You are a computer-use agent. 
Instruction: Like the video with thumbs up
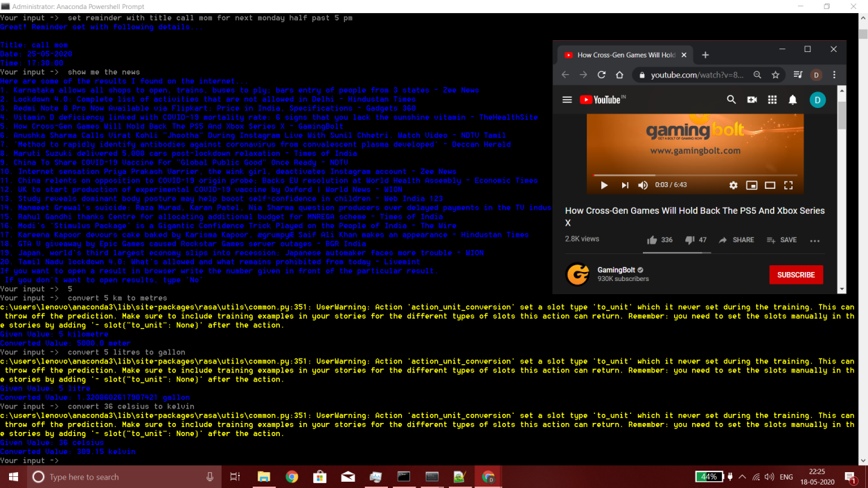652,240
